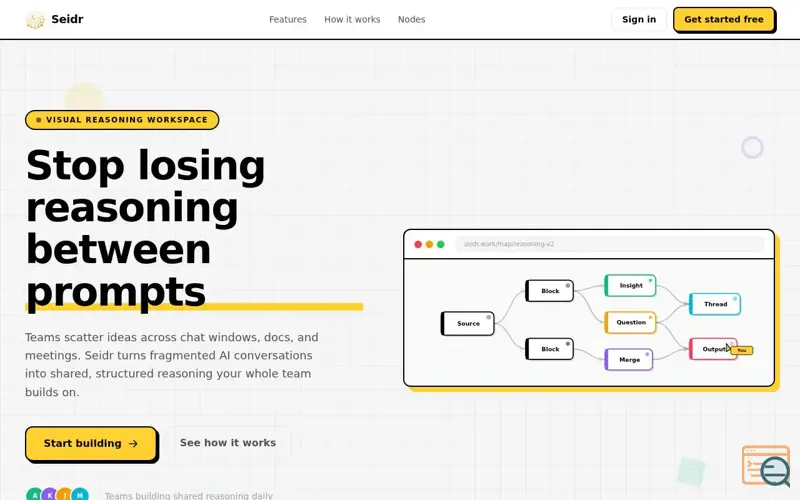Click the yellow You cursor label
Viewport: 800px width, 500px height.
click(x=742, y=350)
